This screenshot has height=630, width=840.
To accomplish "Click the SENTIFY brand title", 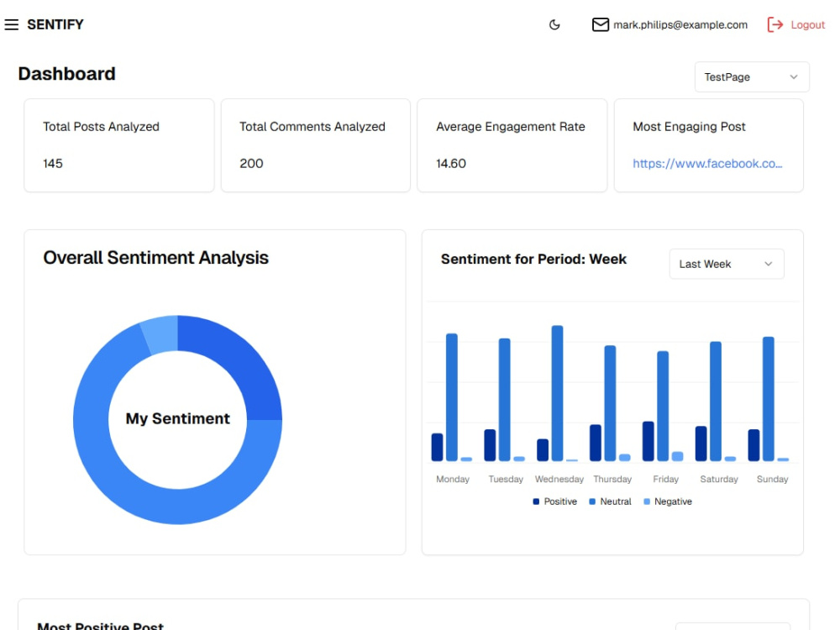I will pos(55,24).
